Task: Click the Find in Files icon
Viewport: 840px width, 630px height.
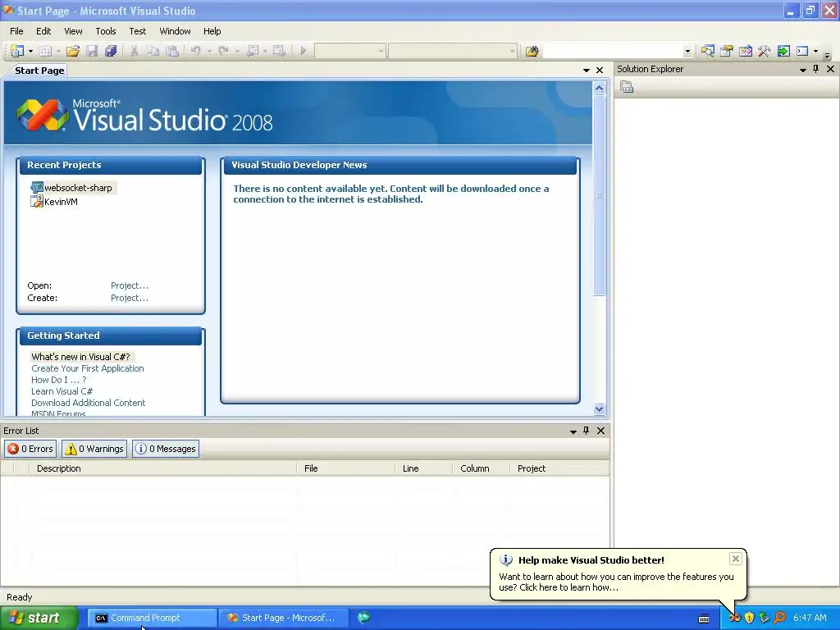Action: coord(532,51)
